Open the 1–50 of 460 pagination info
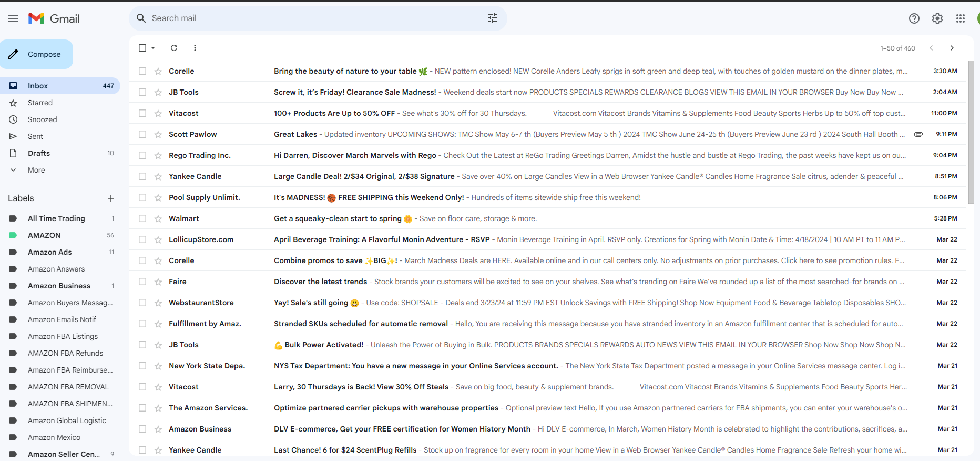980x461 pixels. 898,48
